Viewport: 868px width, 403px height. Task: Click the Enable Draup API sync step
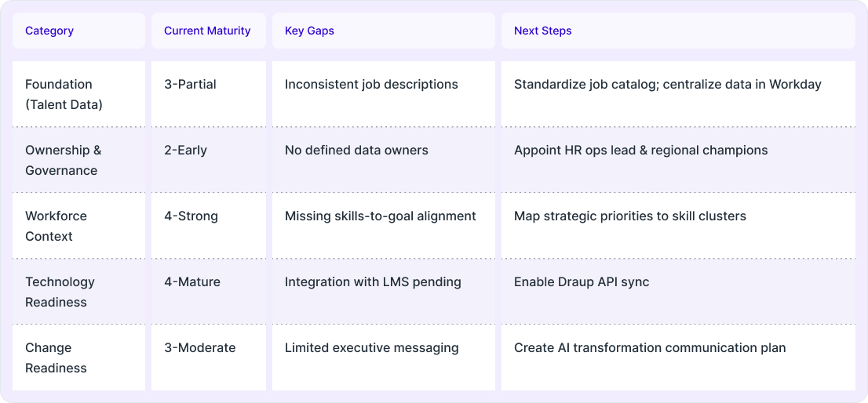point(582,282)
